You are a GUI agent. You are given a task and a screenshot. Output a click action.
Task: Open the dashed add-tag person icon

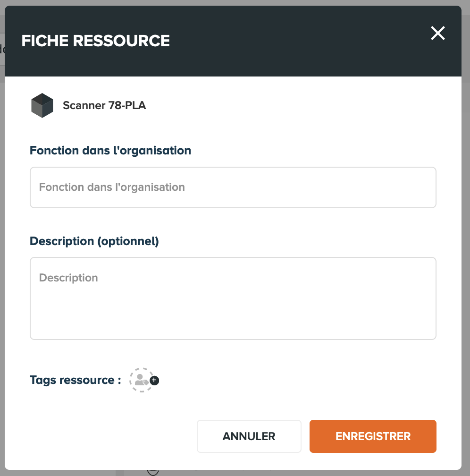142,380
